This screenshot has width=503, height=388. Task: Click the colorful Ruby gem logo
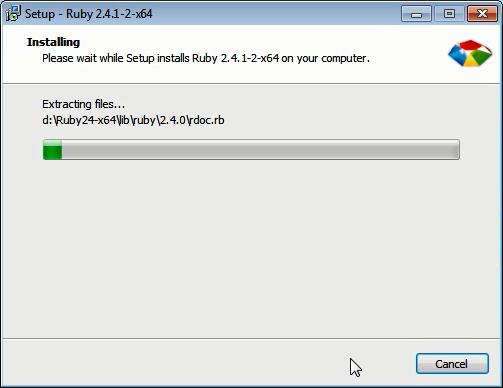470,53
